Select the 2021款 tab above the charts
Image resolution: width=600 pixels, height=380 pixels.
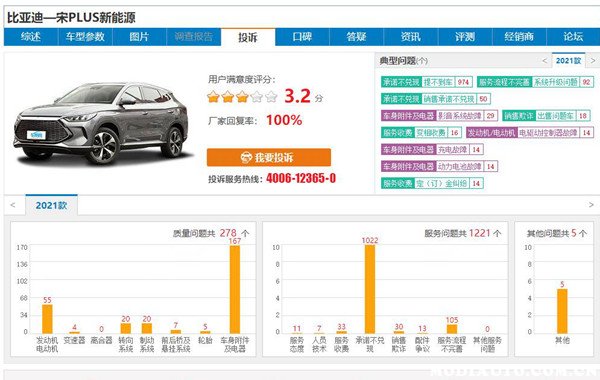pyautogui.click(x=51, y=205)
